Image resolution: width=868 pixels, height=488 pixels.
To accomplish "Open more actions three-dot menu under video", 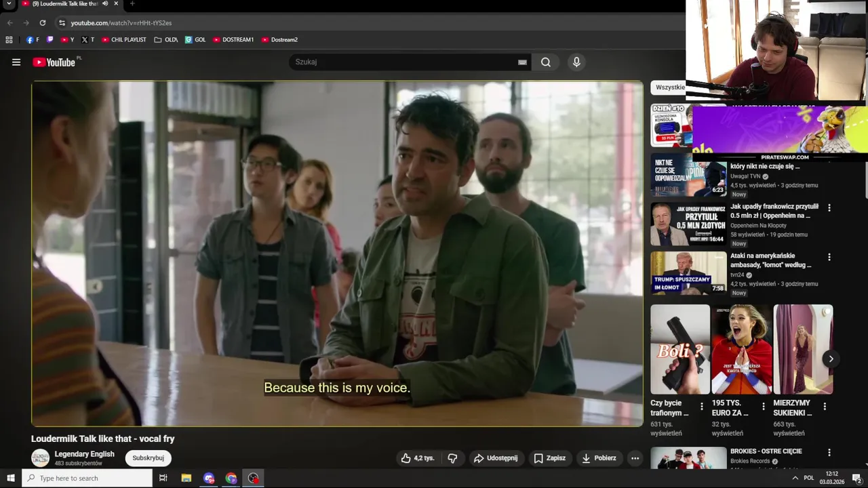I will coord(635,458).
